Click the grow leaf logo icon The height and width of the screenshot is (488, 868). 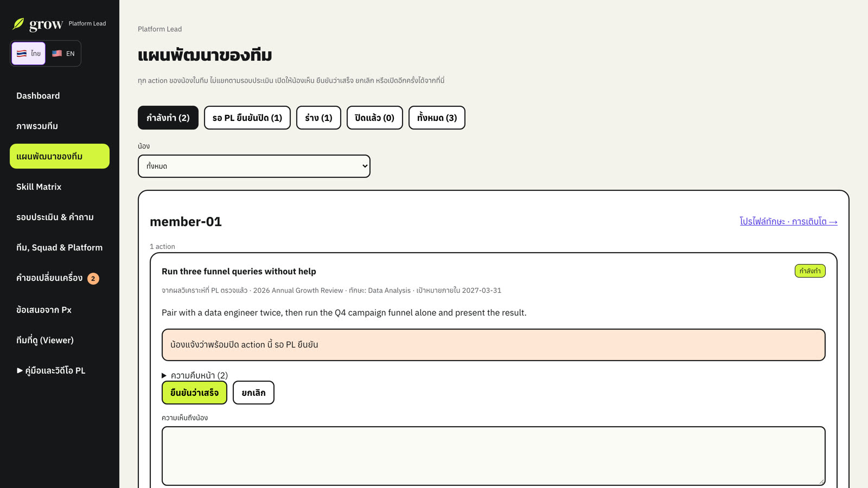[18, 24]
